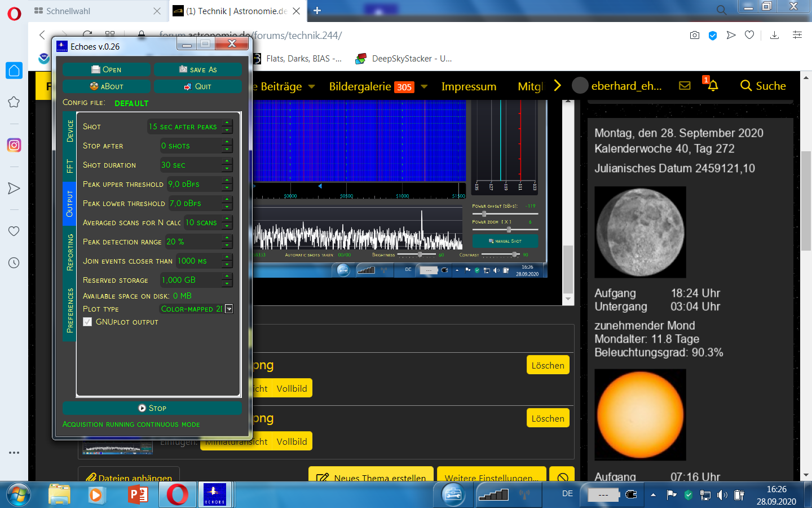812x508 pixels.
Task: Click Neues Thema erstellen button
Action: (371, 474)
